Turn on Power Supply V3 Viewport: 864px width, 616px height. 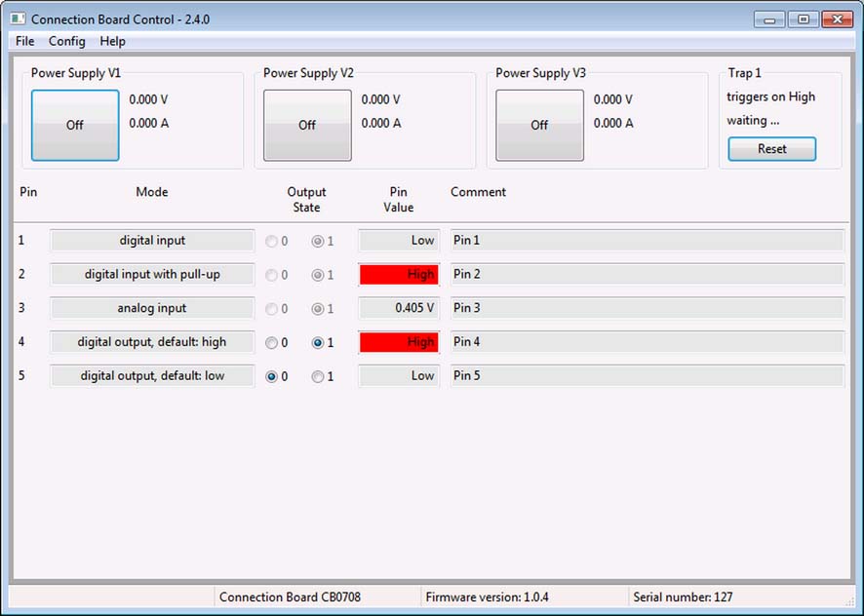click(x=539, y=125)
